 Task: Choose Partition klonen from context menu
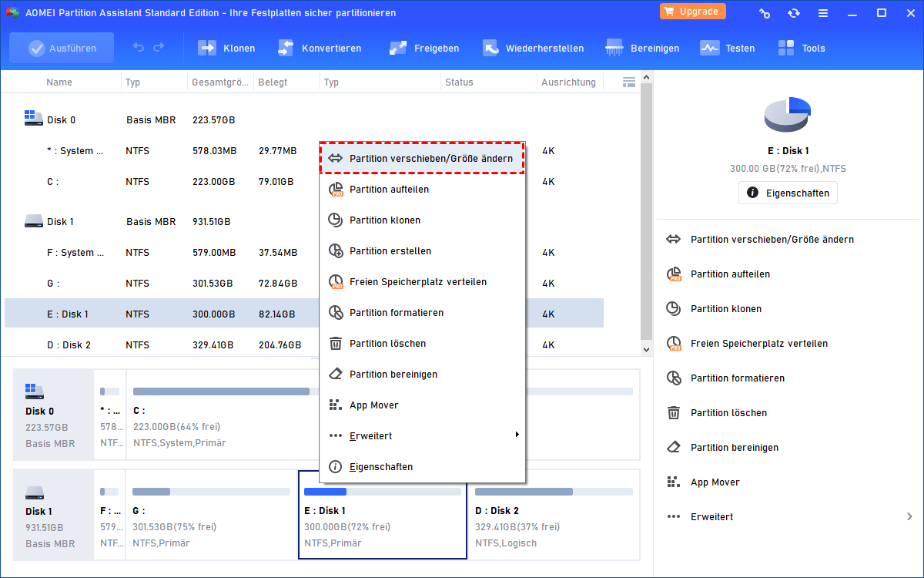pyautogui.click(x=422, y=220)
